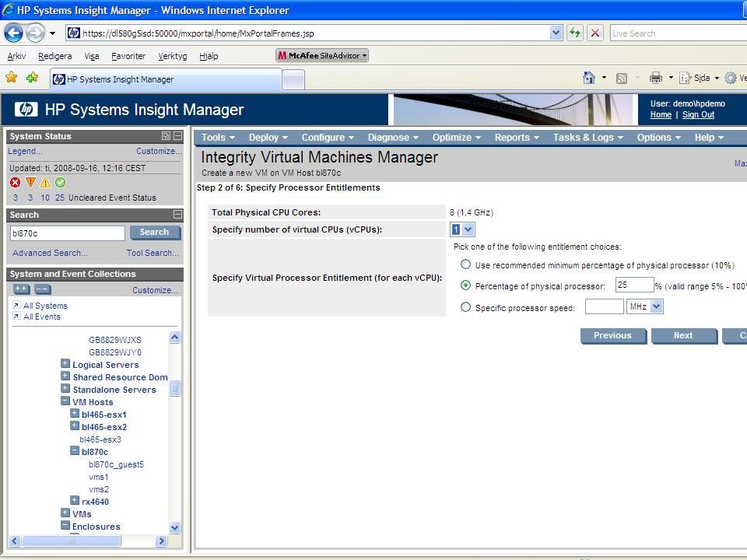Stop loading with red X icon
The height and width of the screenshot is (560, 747).
tap(595, 33)
